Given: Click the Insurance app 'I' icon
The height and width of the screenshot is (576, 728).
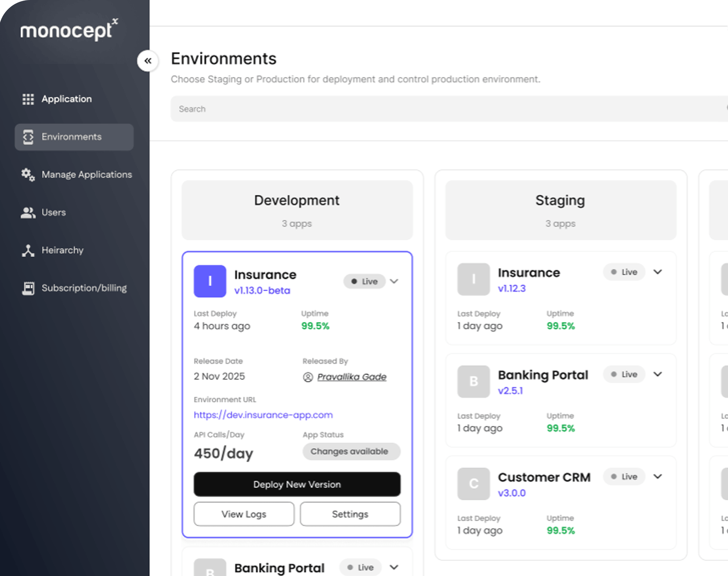Looking at the screenshot, I should click(209, 282).
